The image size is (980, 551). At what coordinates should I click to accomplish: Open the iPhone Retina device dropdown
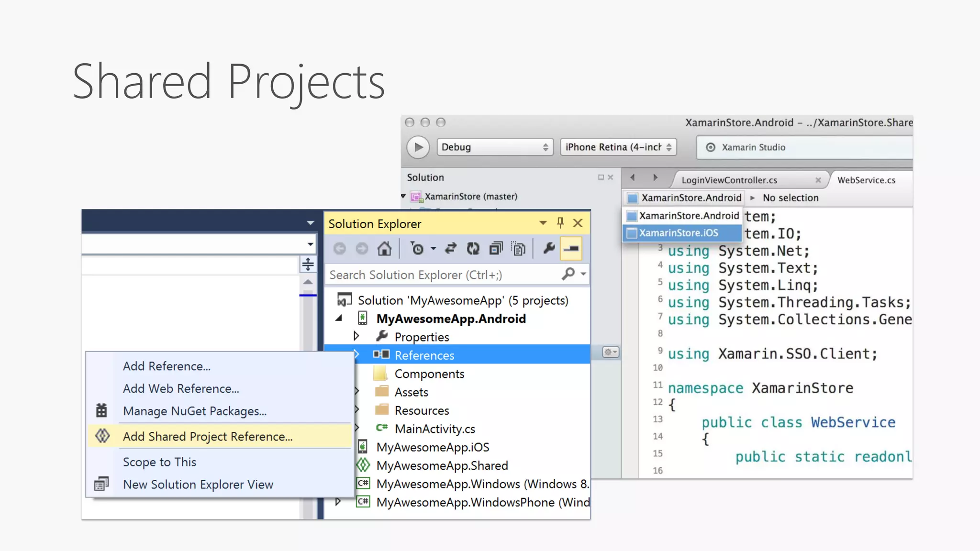[618, 147]
